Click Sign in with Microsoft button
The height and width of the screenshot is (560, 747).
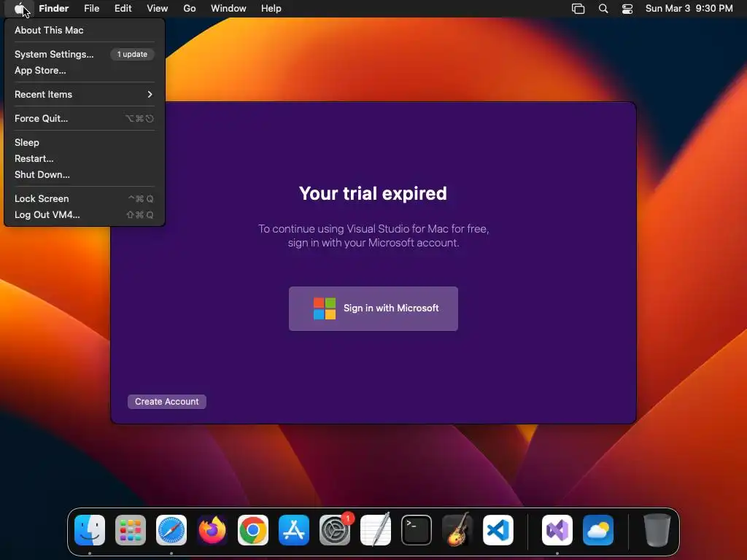click(x=373, y=308)
